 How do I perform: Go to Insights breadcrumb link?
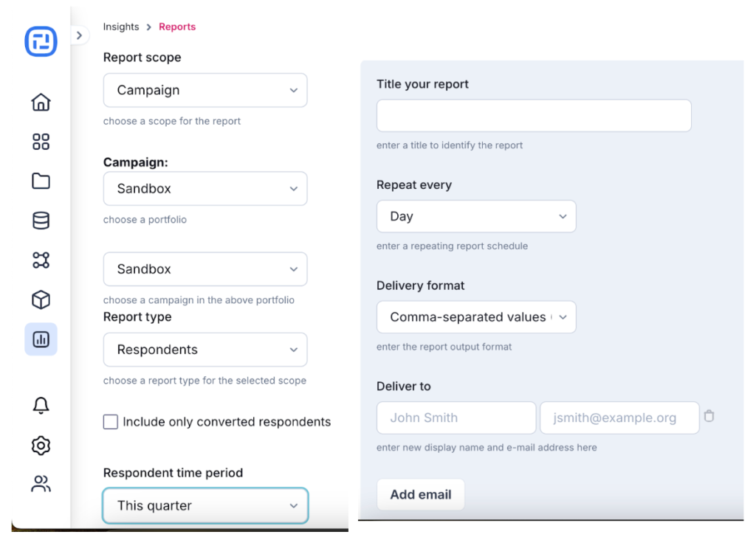coord(121,27)
